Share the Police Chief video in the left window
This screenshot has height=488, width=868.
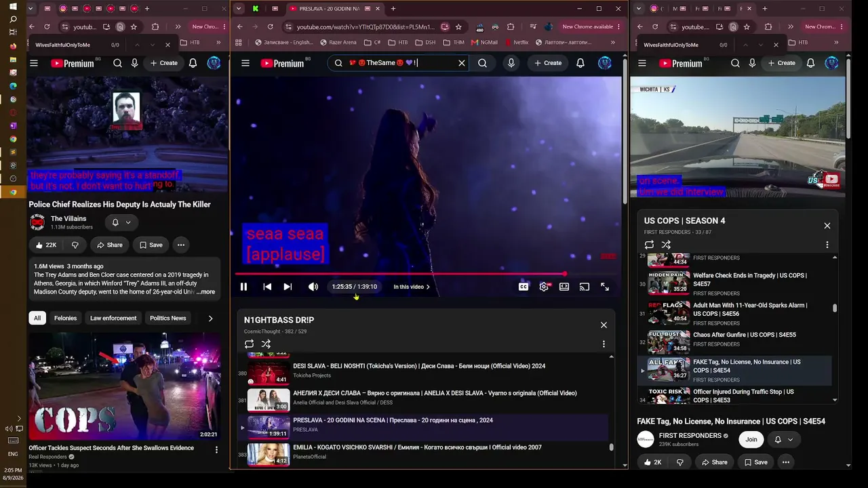(110, 245)
